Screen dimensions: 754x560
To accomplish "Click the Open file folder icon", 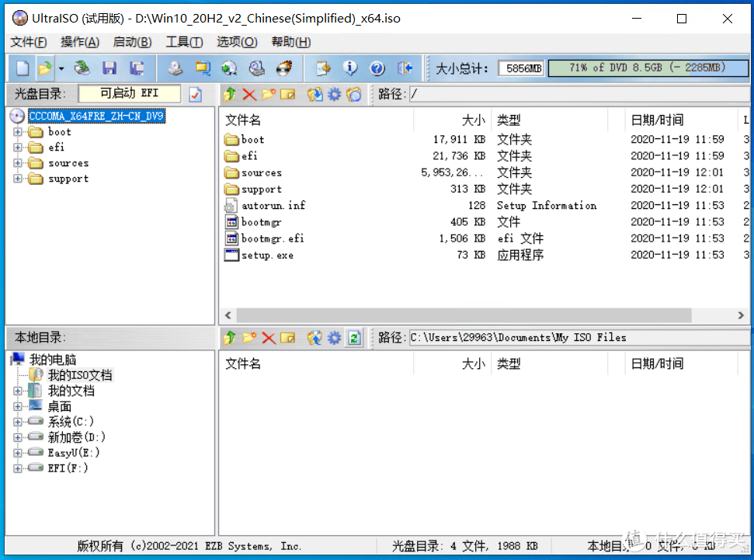I will pyautogui.click(x=45, y=68).
